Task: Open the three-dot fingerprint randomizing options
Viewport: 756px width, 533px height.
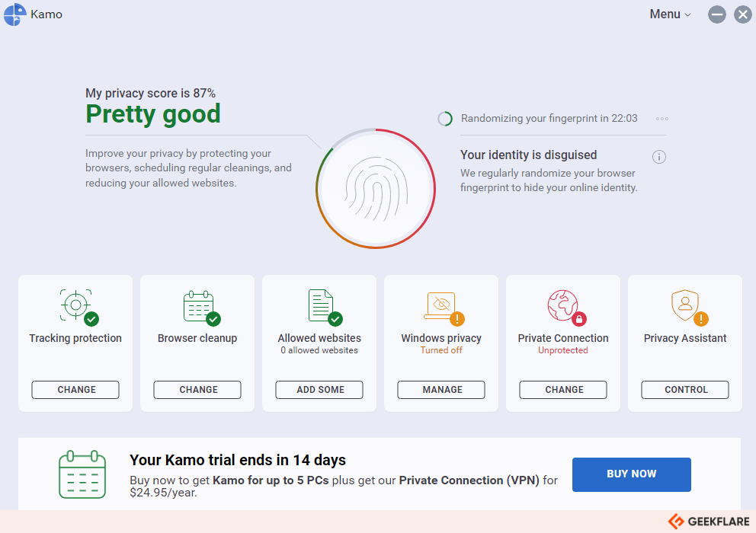Action: (662, 119)
